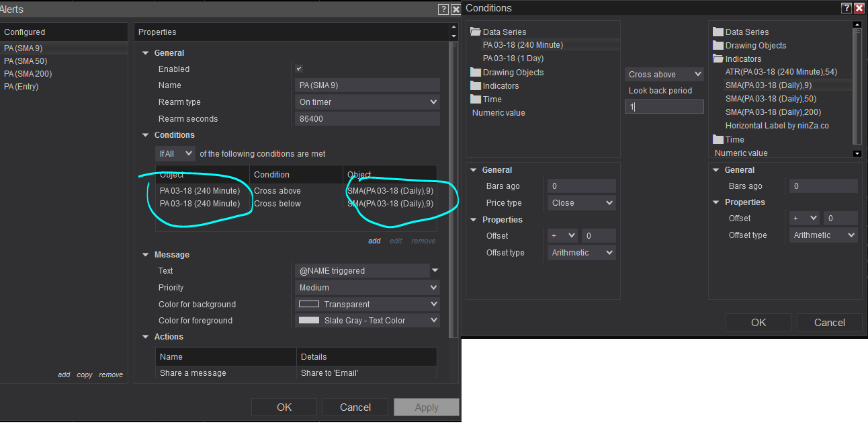Open the Priority dropdown
The image size is (868, 435).
[367, 287]
